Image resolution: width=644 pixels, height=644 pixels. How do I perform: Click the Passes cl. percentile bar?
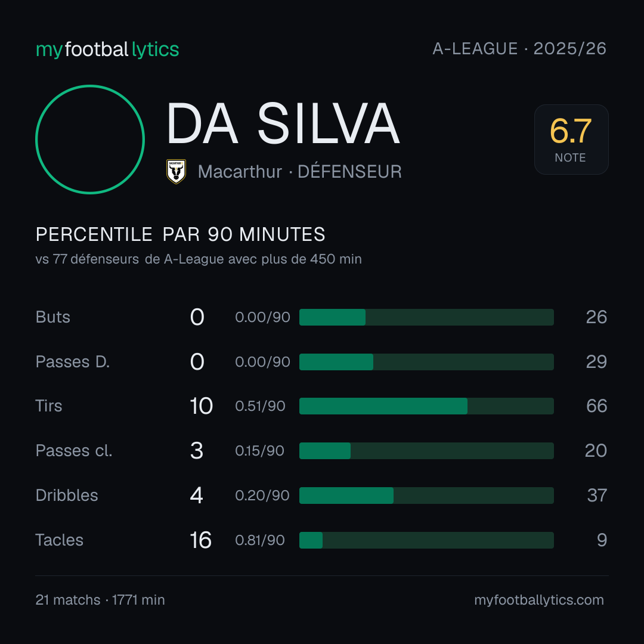426,451
